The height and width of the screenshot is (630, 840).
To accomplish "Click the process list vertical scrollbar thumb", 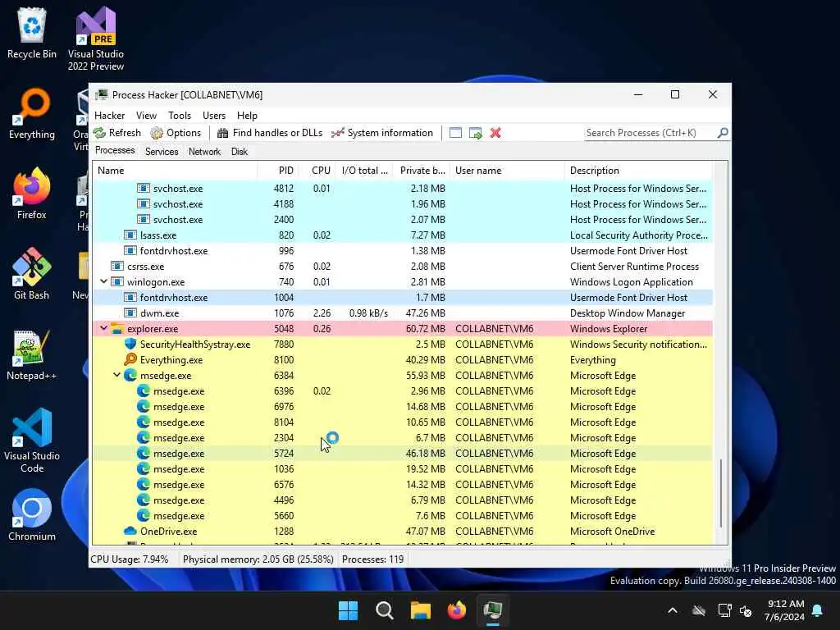I will pyautogui.click(x=721, y=493).
